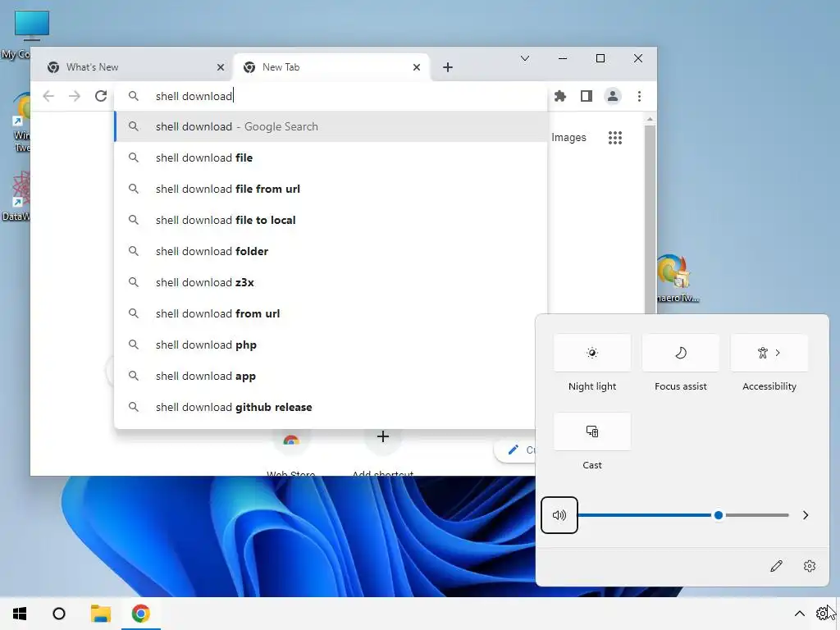Choose 'shell download file from url' suggestion

click(x=331, y=189)
